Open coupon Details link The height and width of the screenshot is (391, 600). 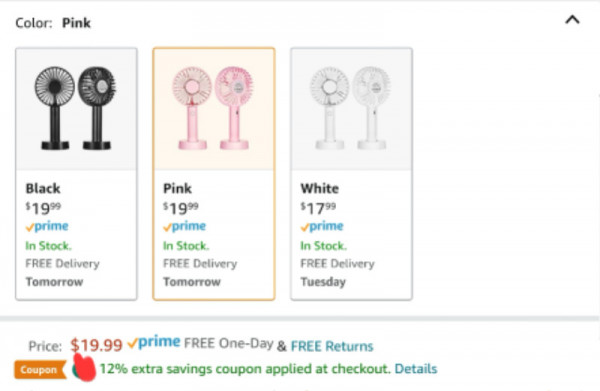[416, 369]
